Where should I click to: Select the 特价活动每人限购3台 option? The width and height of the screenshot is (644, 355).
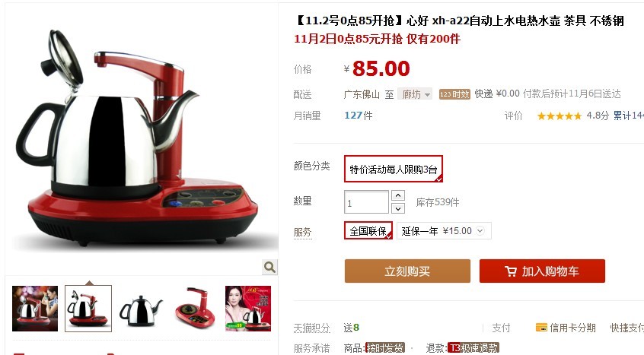(393, 169)
